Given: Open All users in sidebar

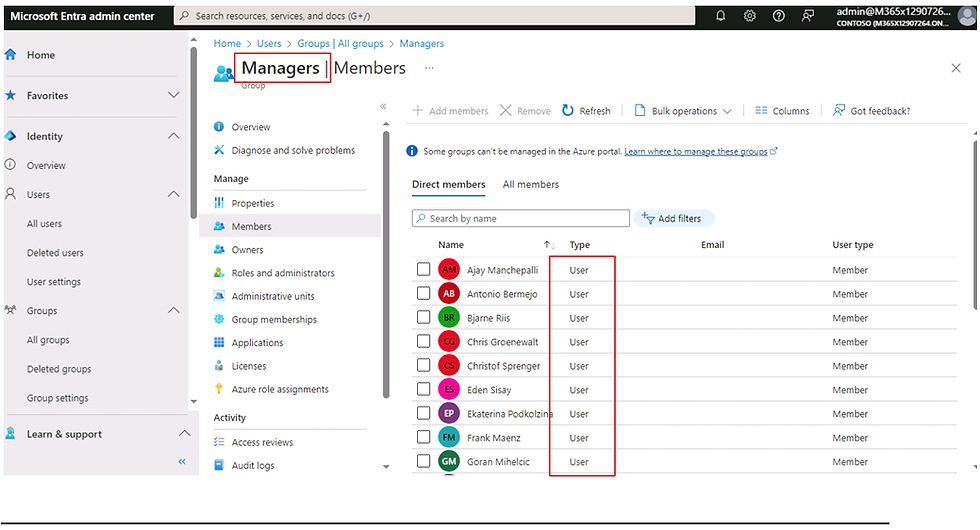Looking at the screenshot, I should [x=44, y=224].
